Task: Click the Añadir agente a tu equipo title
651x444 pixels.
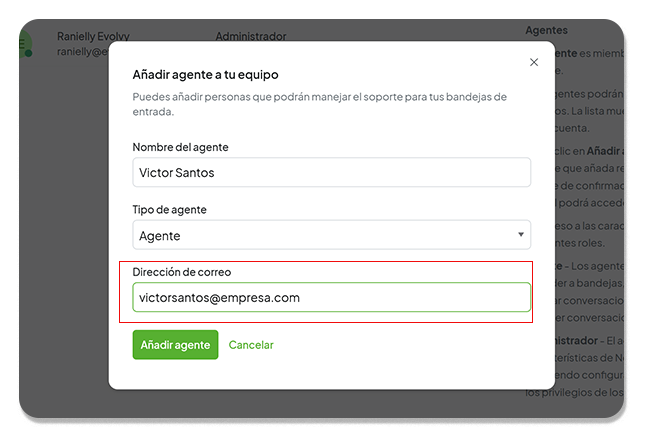Action: (206, 75)
